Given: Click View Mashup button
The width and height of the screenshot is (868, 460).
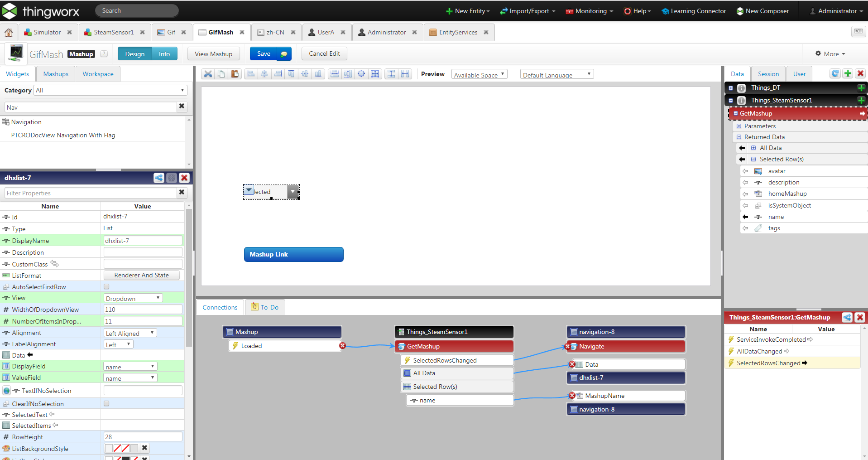Looking at the screenshot, I should tap(213, 54).
